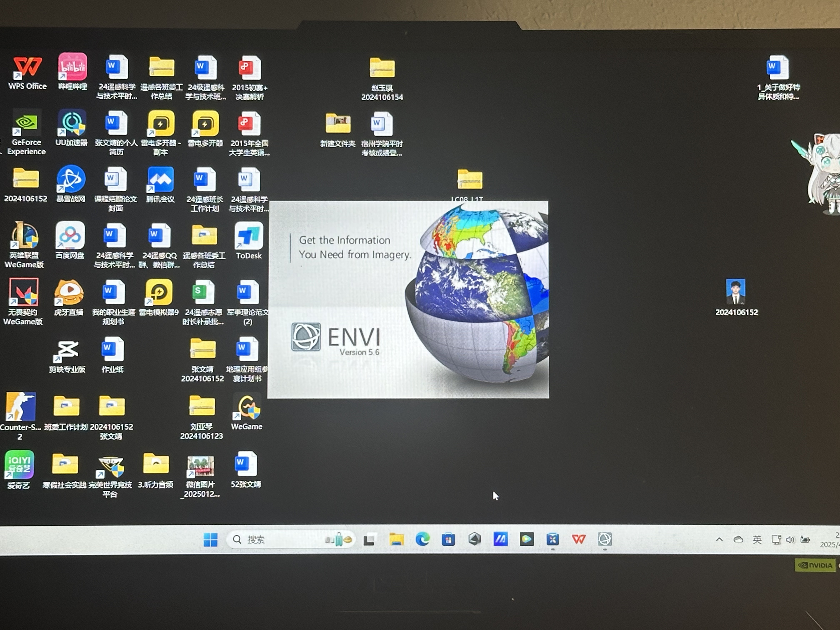
Task: Click the volume speaker tray icon
Action: 790,540
